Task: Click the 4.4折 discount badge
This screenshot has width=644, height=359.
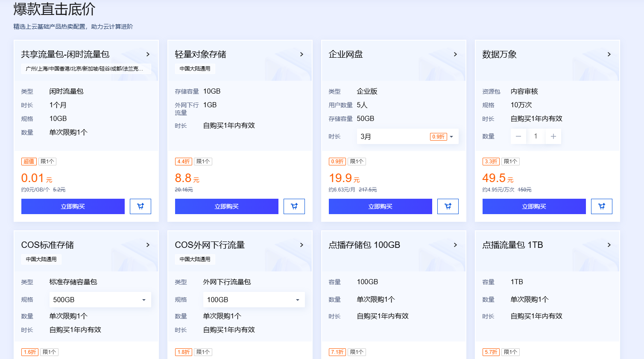Action: pos(184,162)
